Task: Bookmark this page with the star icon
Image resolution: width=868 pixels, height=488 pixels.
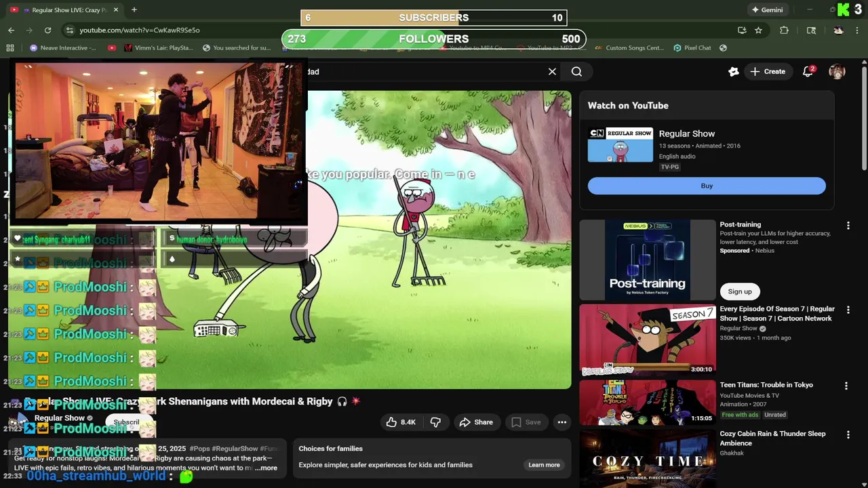Action: [758, 30]
